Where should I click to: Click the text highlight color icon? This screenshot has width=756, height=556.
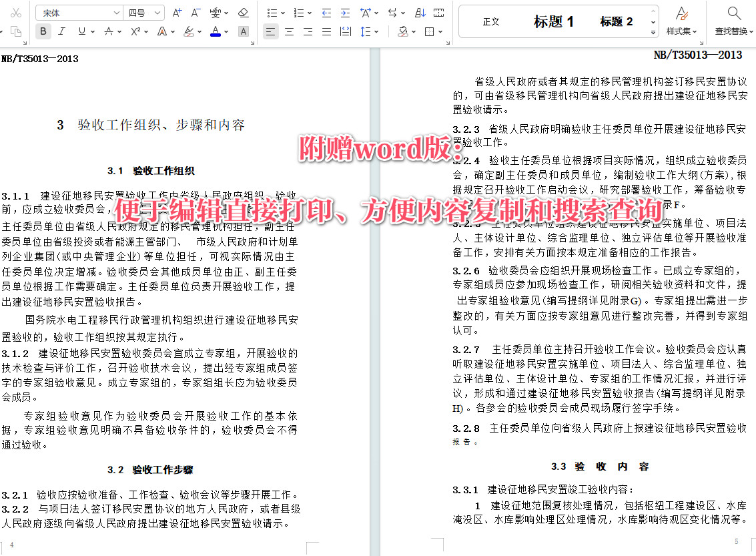coord(190,32)
